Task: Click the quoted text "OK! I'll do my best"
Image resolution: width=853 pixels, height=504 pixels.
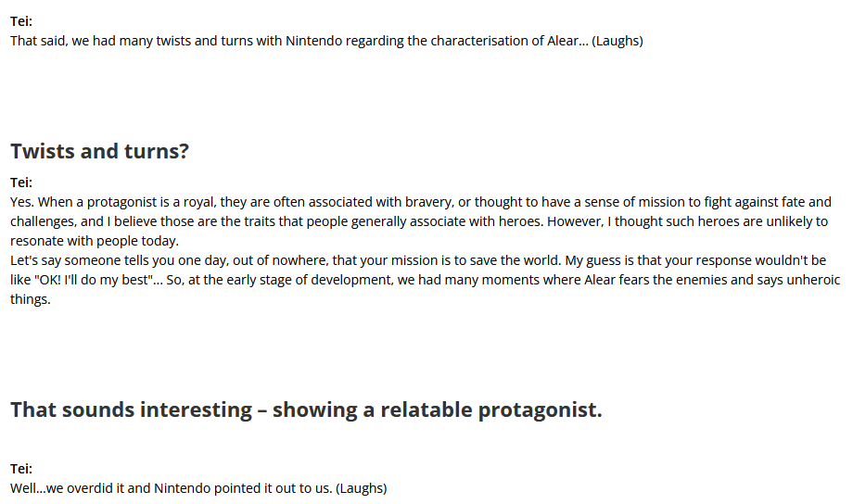Action: coord(94,280)
